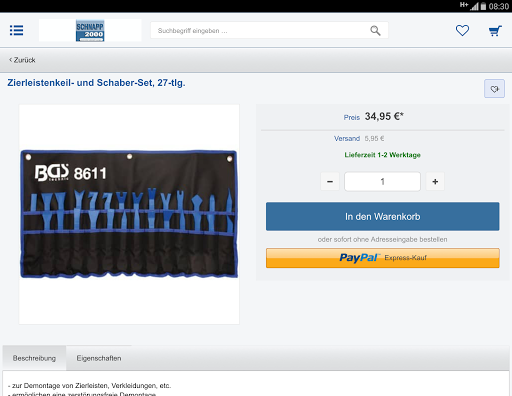512x396 pixels.
Task: Click the battery indicator in status bar
Action: pos(483,6)
